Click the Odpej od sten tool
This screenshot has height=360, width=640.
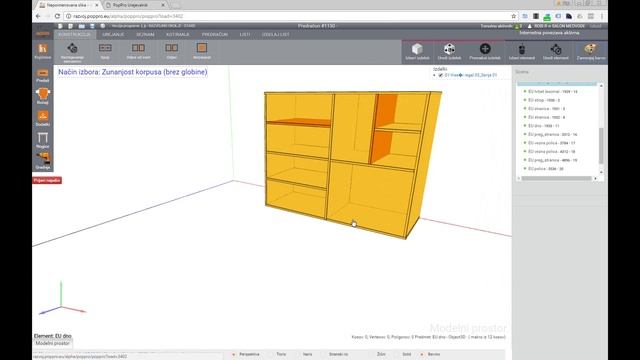[x=138, y=51]
